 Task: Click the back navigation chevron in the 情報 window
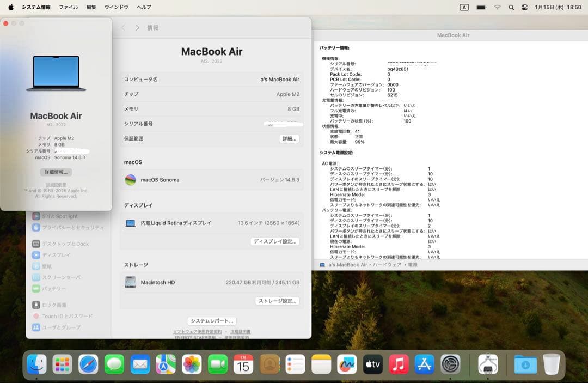click(124, 27)
